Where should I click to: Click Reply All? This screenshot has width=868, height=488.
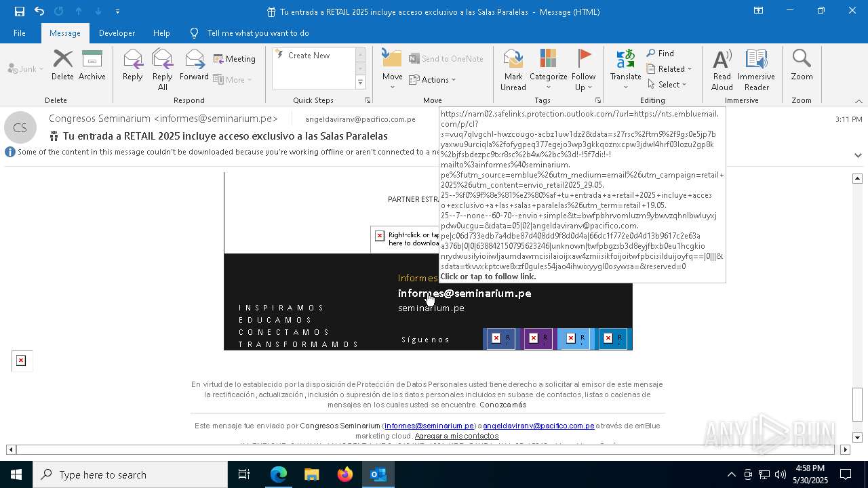pyautogui.click(x=162, y=70)
